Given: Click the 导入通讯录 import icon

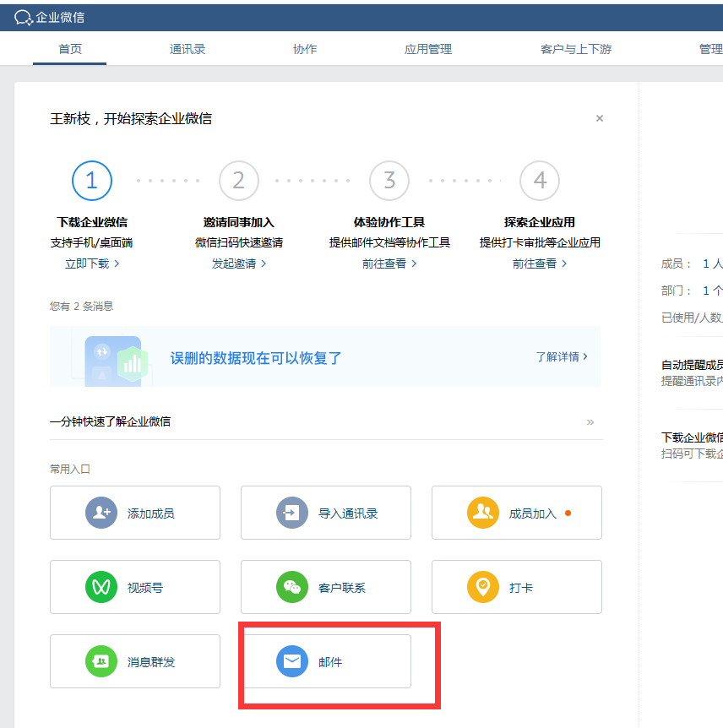Looking at the screenshot, I should pos(292,513).
